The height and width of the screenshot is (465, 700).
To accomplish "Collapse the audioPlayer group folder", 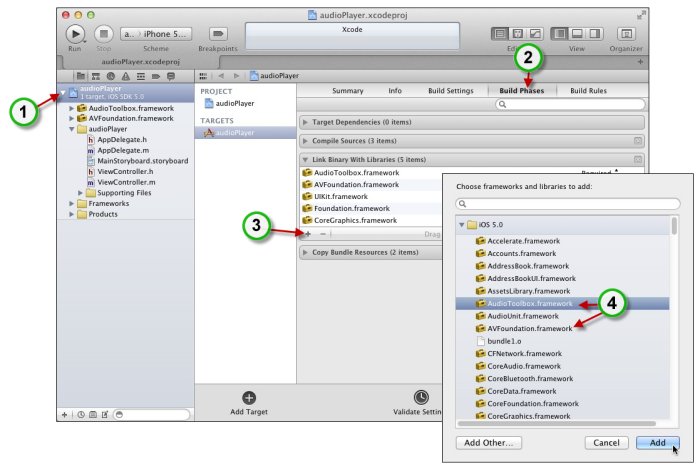I will click(x=71, y=129).
